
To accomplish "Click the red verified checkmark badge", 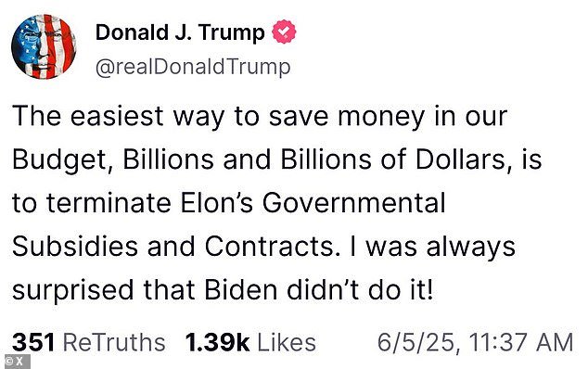I will pyautogui.click(x=284, y=32).
